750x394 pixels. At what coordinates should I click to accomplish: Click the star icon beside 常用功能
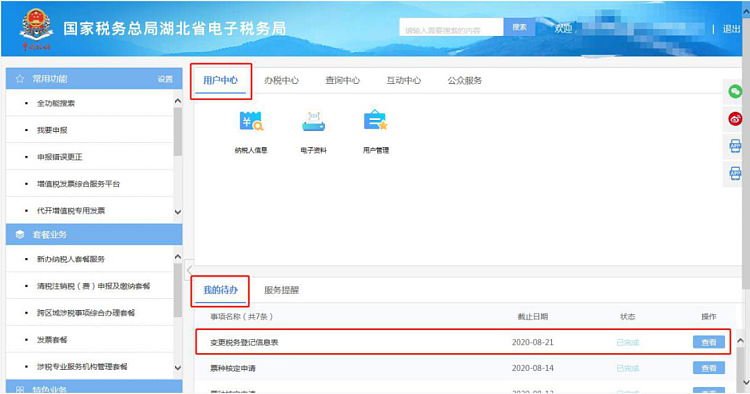20,79
